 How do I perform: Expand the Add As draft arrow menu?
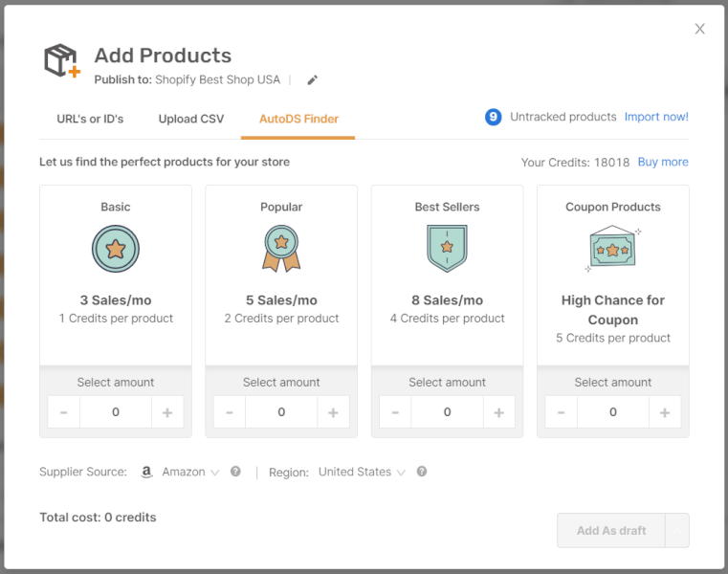click(x=677, y=530)
